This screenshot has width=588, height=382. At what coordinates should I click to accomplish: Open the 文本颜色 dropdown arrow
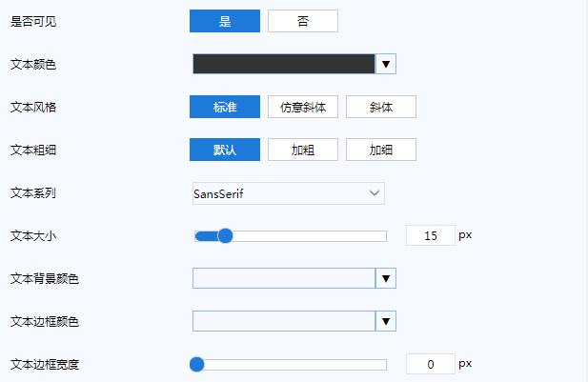[386, 64]
